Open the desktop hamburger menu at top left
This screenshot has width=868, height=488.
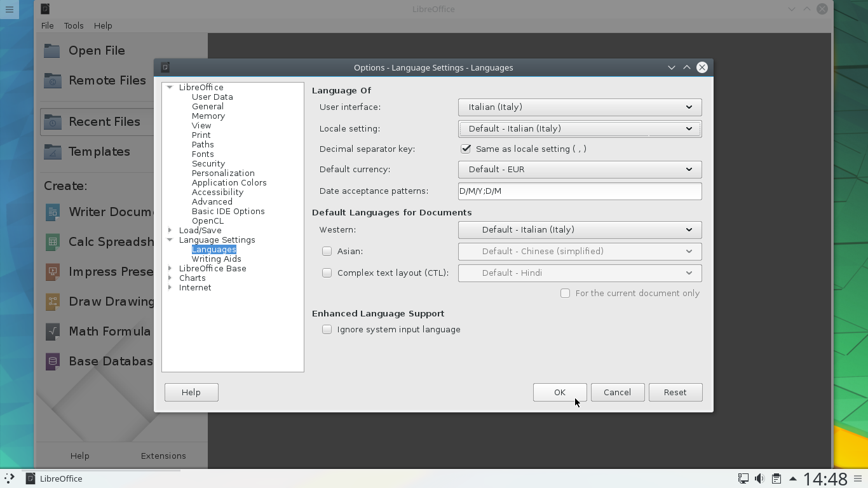[10, 9]
